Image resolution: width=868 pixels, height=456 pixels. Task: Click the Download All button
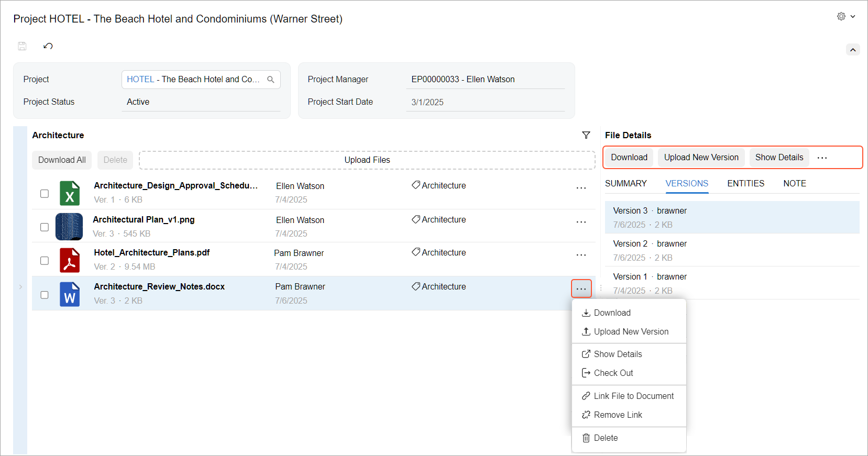[62, 160]
